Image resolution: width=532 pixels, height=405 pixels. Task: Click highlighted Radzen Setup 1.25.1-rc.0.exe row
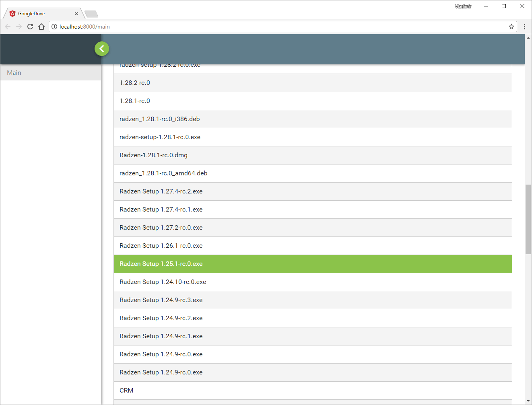click(x=313, y=264)
